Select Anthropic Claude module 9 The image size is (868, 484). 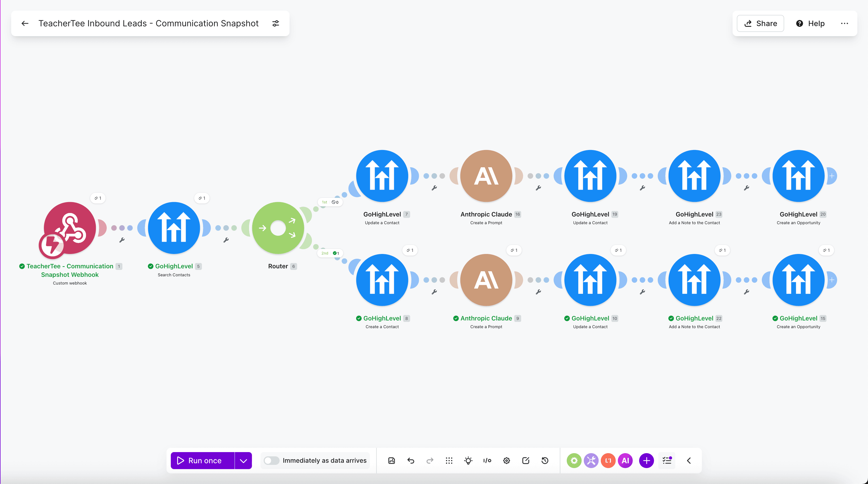click(x=486, y=280)
